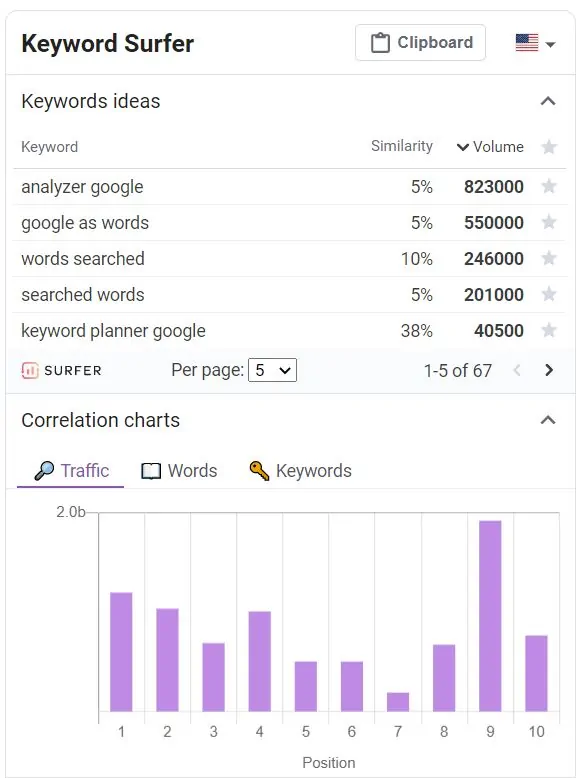Click the '1-5 of 67' pagination text

tap(457, 371)
